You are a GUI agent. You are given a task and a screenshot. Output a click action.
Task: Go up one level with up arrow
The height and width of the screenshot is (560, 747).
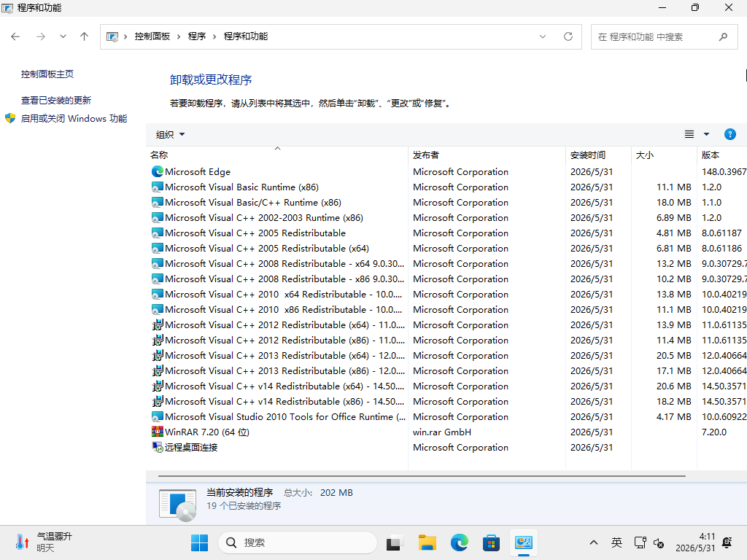85,36
